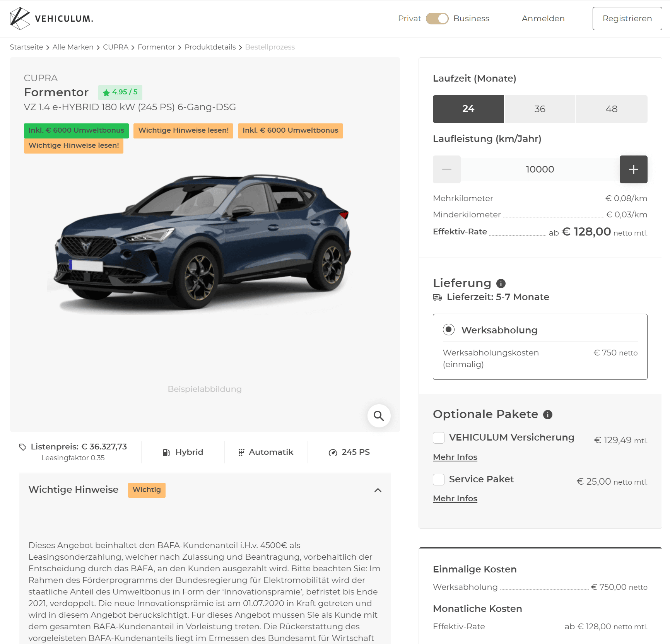The width and height of the screenshot is (670, 644).
Task: Increase mileage with the plus button
Action: pos(633,169)
